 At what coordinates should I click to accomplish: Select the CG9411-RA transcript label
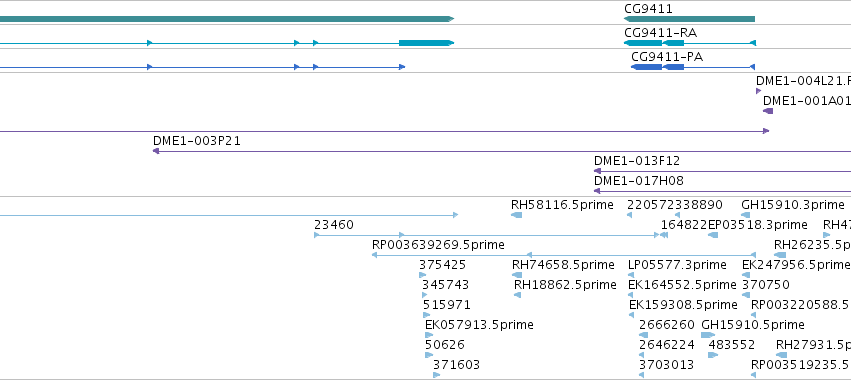661,33
